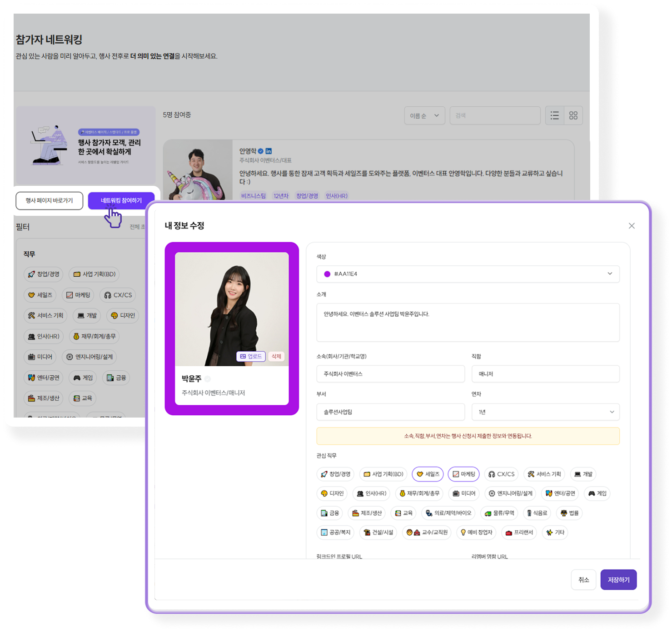Click the purple color swatch dot
The width and height of the screenshot is (672, 632).
327,274
